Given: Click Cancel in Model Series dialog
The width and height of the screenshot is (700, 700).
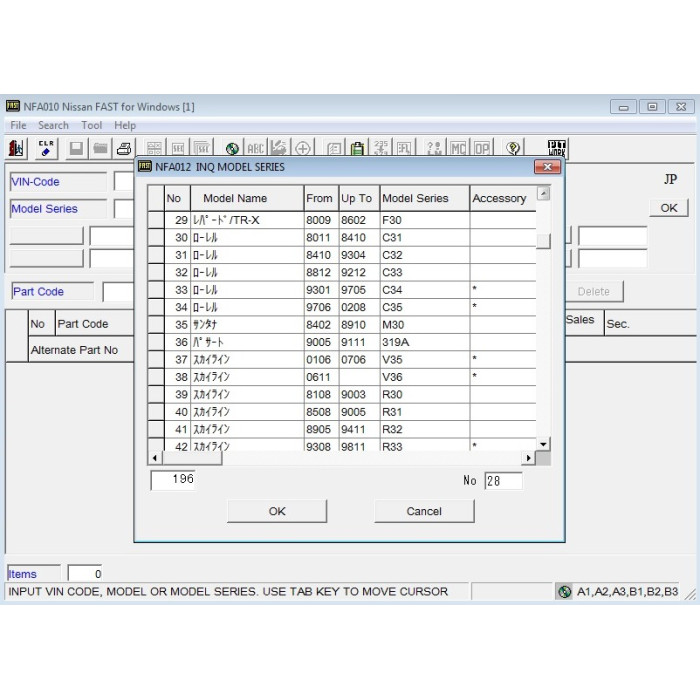Looking at the screenshot, I should (x=424, y=511).
